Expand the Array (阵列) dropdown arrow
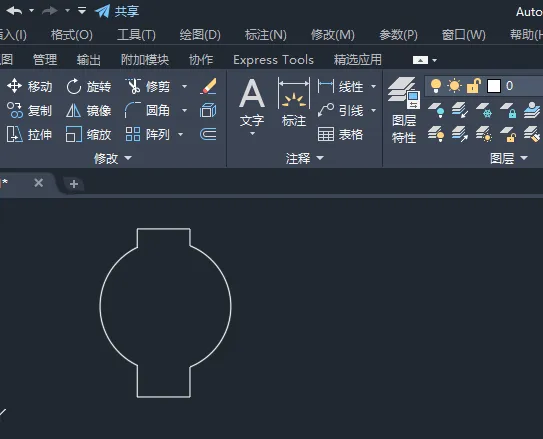The width and height of the screenshot is (543, 439). click(x=180, y=134)
